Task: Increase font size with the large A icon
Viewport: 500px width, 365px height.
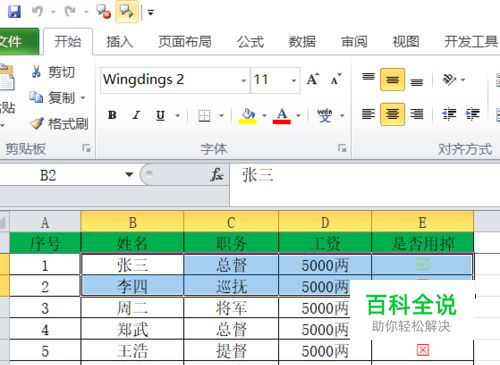Action: coord(313,79)
